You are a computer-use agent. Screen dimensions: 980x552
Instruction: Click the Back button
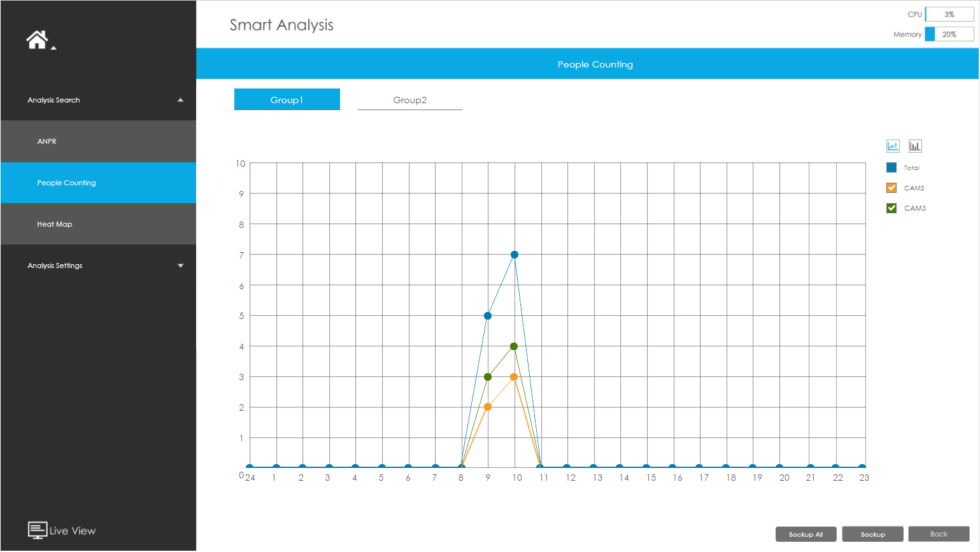939,534
